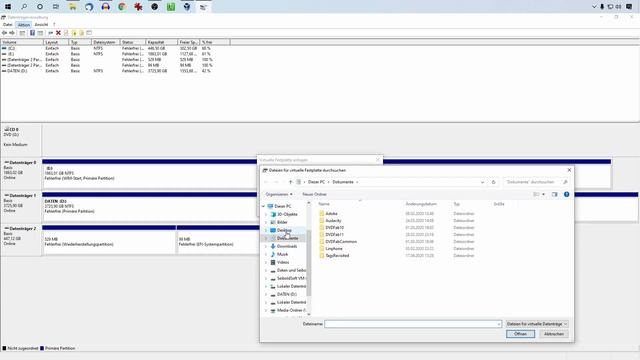640x360 pixels.
Task: Click the blue help book toolbar icon
Action: [32, 33]
